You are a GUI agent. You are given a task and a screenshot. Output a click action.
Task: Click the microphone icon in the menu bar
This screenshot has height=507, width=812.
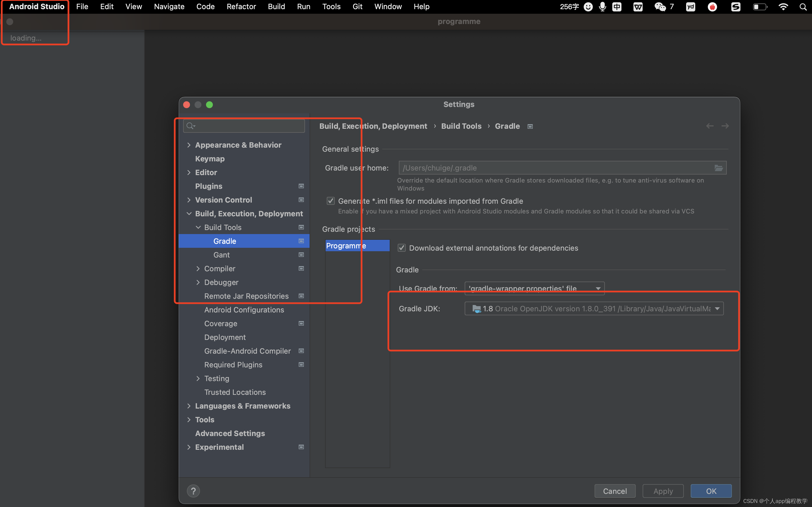tap(602, 7)
